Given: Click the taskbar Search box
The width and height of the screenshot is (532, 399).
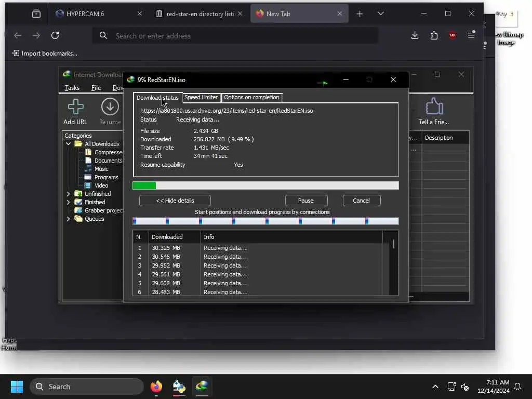Looking at the screenshot, I should 87,387.
